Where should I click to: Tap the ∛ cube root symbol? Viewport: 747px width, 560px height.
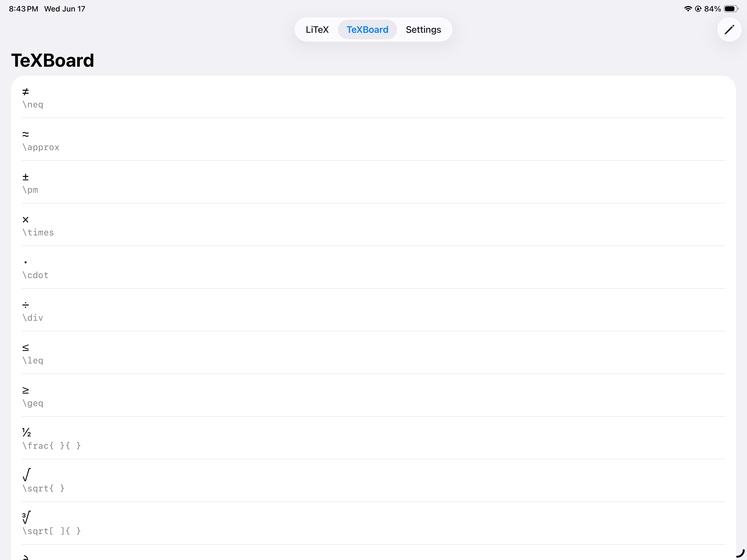[26, 517]
